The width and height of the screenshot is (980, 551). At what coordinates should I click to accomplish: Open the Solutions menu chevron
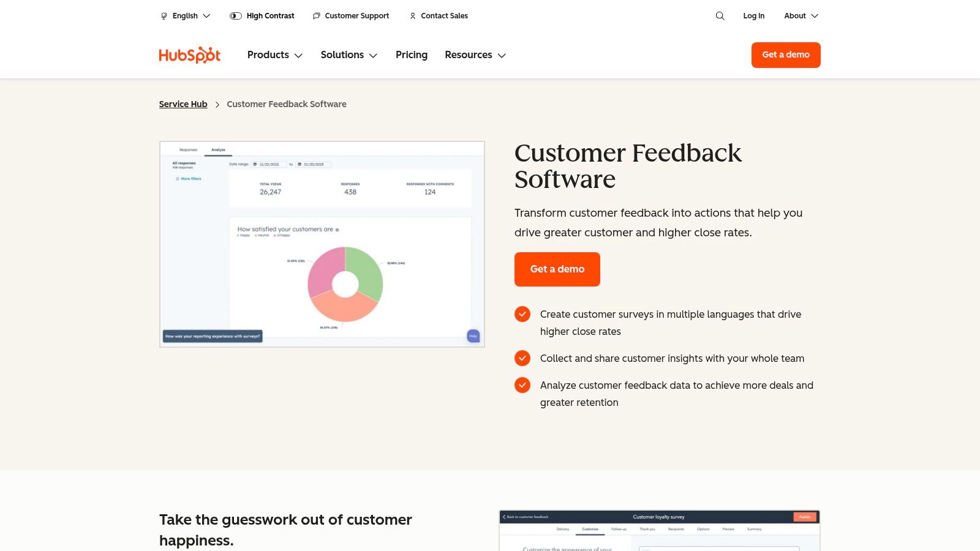[374, 56]
